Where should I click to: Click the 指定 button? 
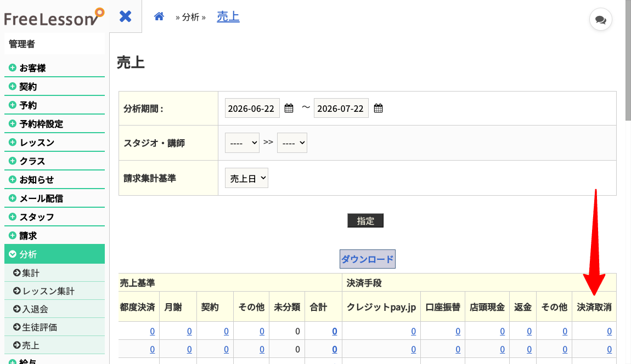[365, 220]
